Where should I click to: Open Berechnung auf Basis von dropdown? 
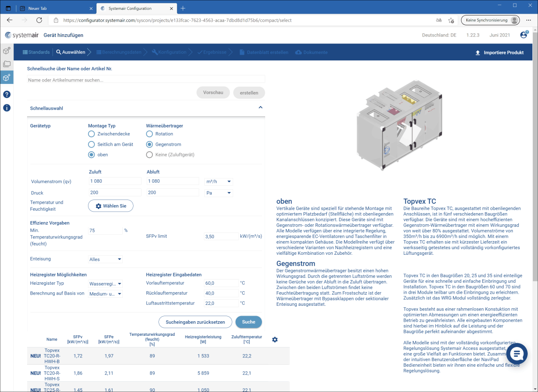pyautogui.click(x=105, y=294)
